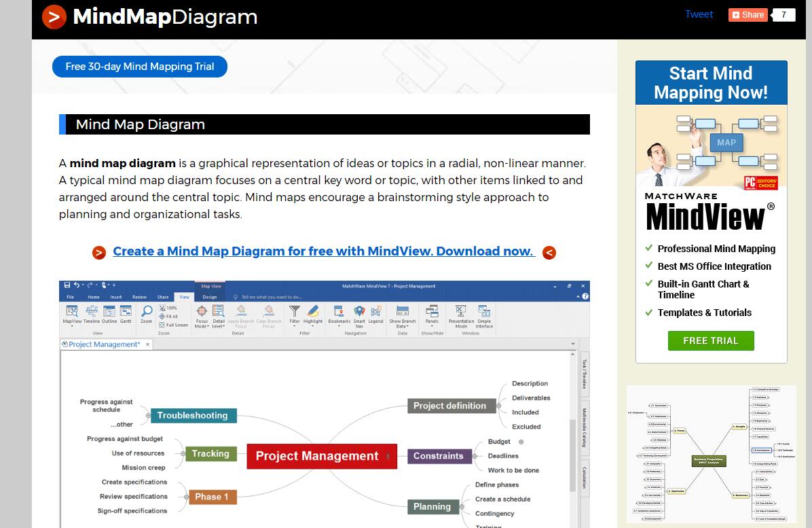Open the Review ribbon tab

(x=139, y=297)
